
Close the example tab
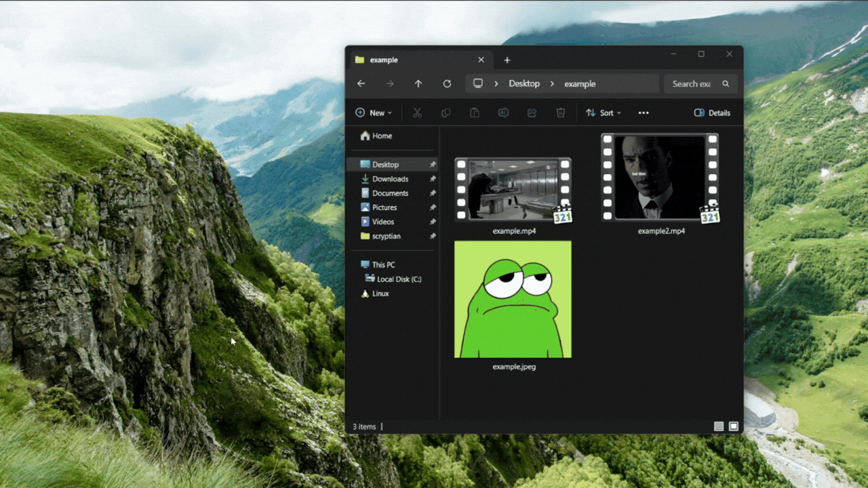tap(481, 60)
